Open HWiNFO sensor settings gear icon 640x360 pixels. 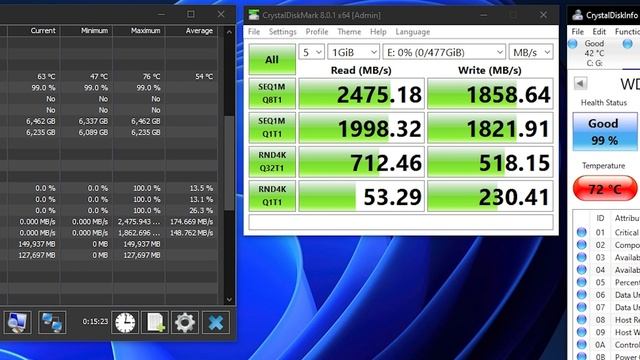(185, 322)
